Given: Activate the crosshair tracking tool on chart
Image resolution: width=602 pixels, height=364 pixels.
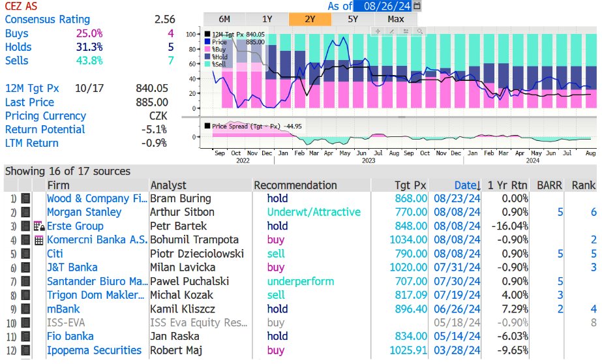Looking at the screenshot, I should (378, 31).
